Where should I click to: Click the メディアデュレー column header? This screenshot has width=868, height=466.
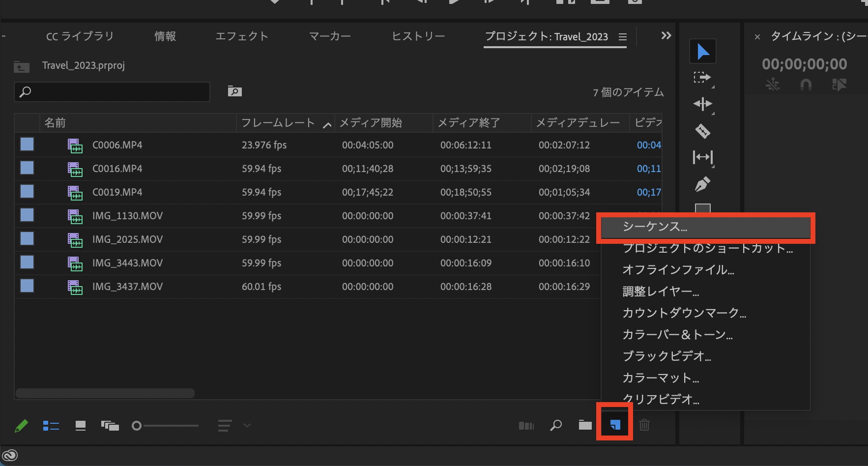(580, 123)
